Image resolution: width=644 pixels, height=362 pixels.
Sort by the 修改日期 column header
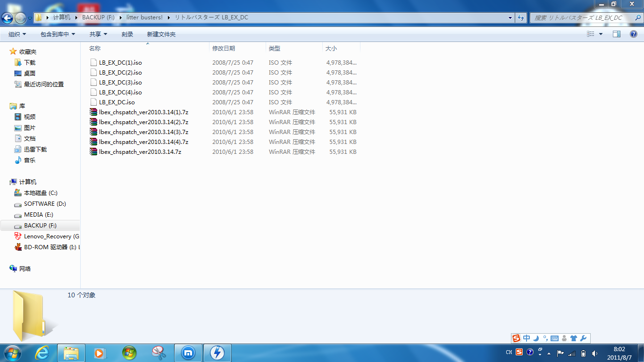click(237, 48)
